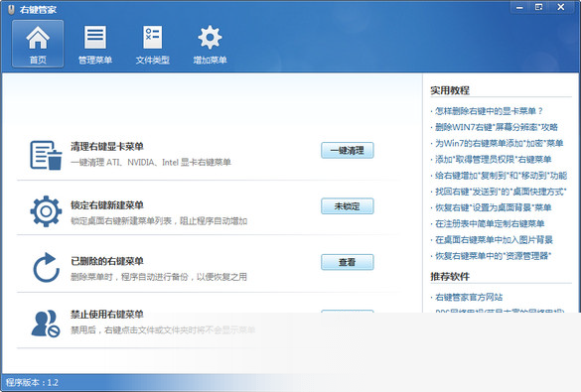Click the restore arrow icon for 已删除的右键菜单
This screenshot has height=392, width=581.
46,267
